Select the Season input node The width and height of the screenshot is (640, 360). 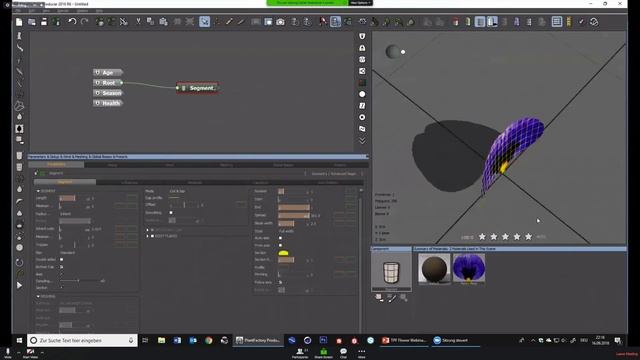[108, 93]
